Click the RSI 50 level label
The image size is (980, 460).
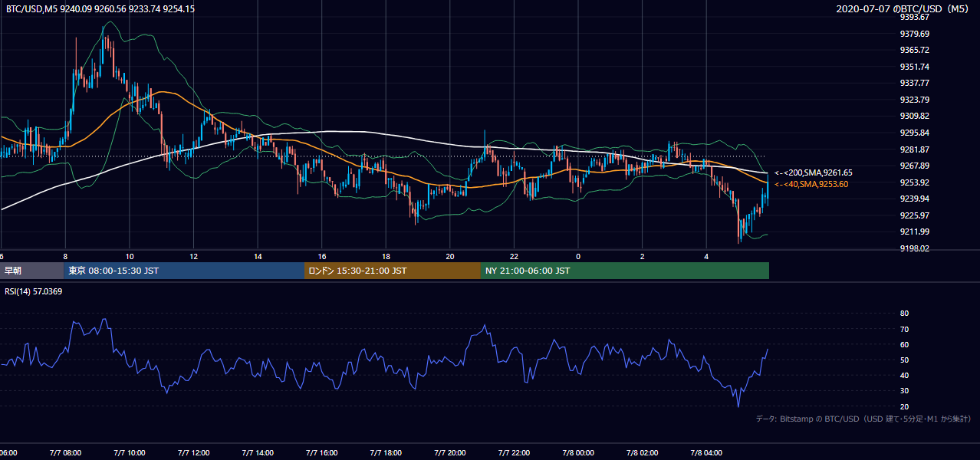[904, 360]
